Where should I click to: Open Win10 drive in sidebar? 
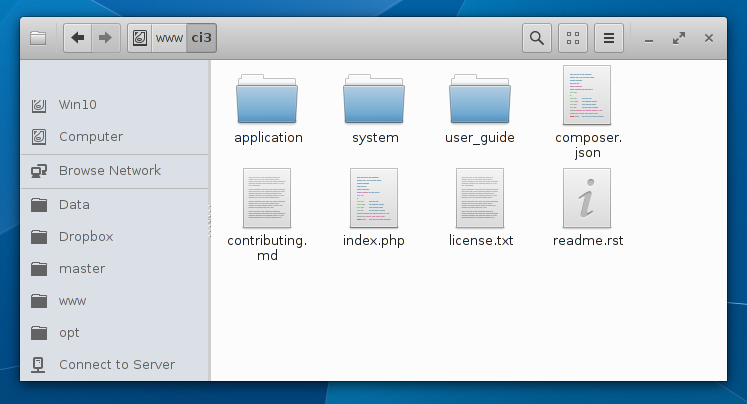click(77, 104)
